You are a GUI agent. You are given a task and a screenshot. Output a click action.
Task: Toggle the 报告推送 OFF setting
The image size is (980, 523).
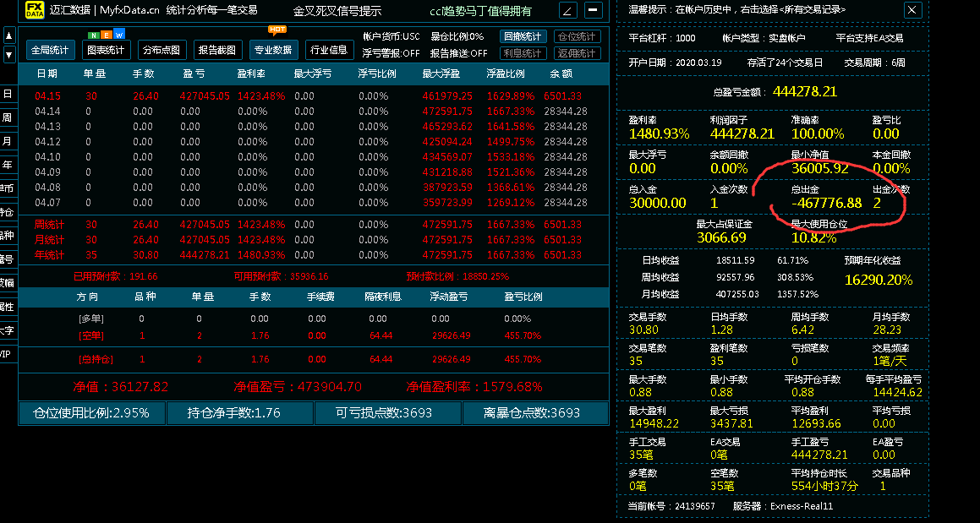459,52
